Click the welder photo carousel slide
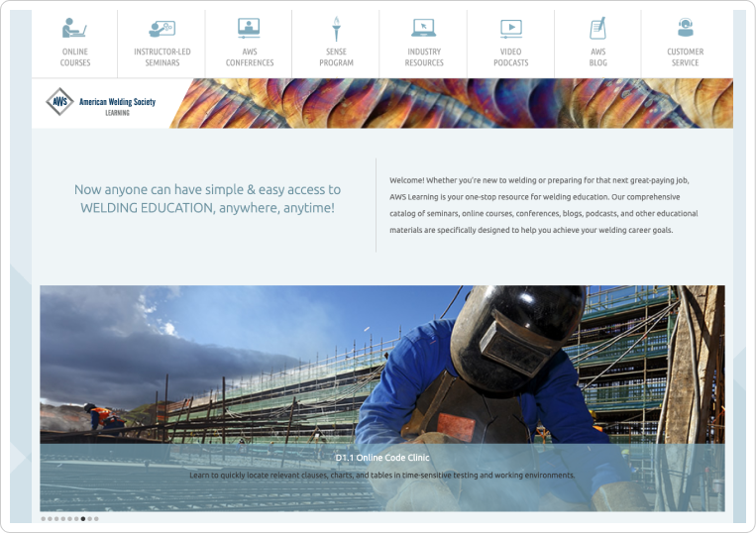This screenshot has height=533, width=756. [382, 398]
